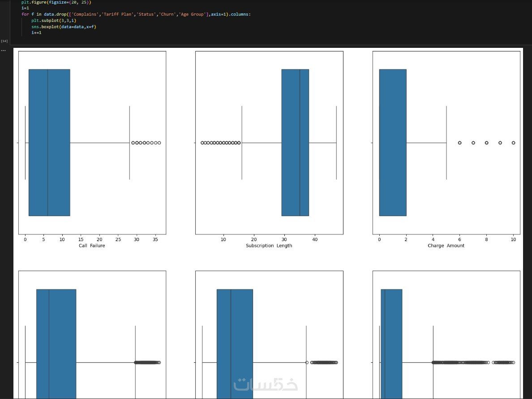
Task: Click the 'sns.boxplot(data=data,x=f)' line
Action: 64,26
